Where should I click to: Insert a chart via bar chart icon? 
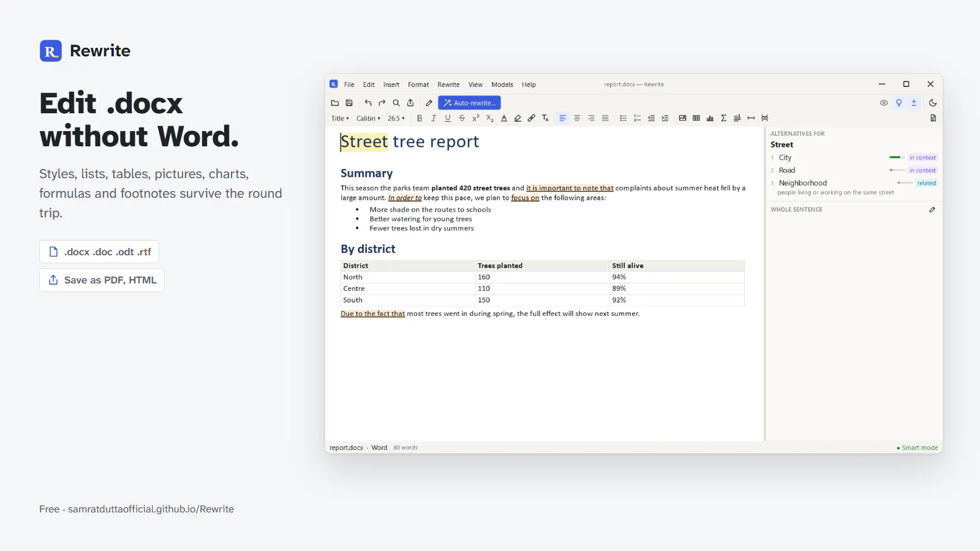(710, 118)
